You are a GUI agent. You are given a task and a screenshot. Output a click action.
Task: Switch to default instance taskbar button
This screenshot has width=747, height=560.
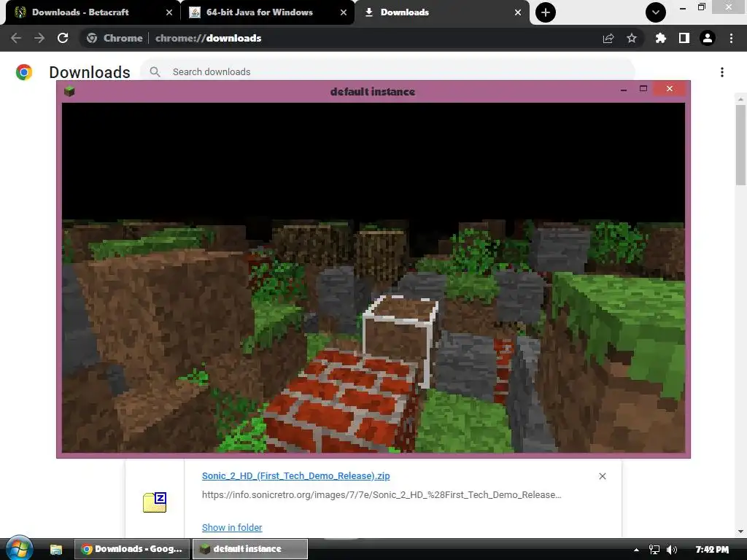(x=249, y=549)
